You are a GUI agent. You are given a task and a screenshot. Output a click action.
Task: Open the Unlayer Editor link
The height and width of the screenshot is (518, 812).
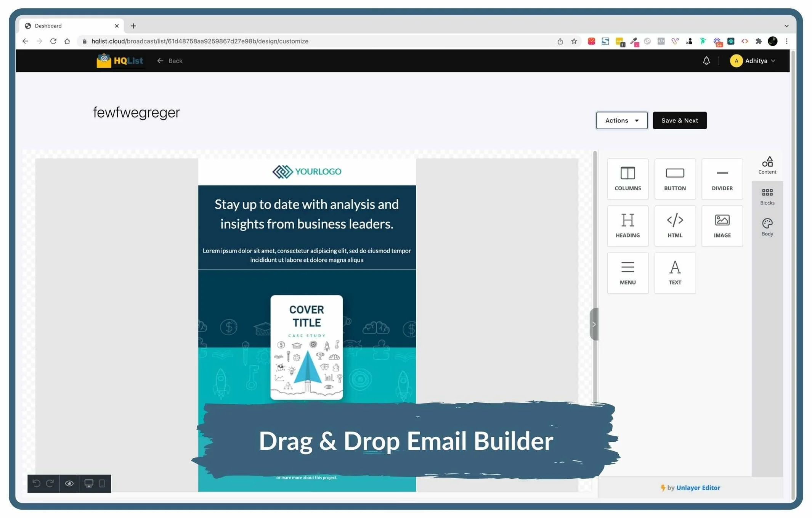(x=698, y=487)
